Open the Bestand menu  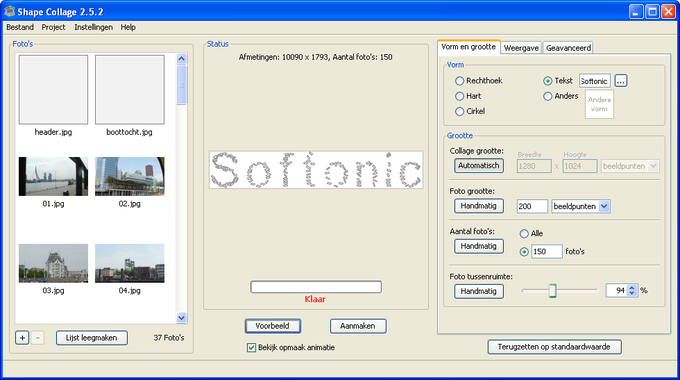click(20, 27)
